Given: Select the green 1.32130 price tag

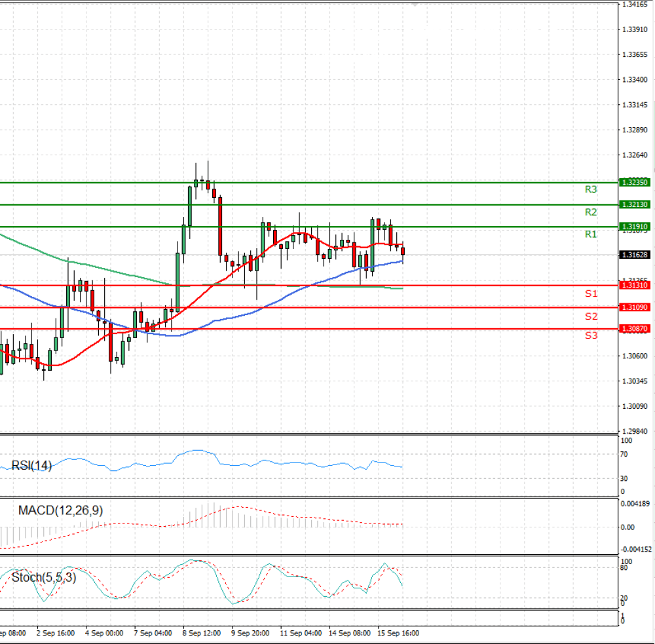Looking at the screenshot, I should pos(635,204).
